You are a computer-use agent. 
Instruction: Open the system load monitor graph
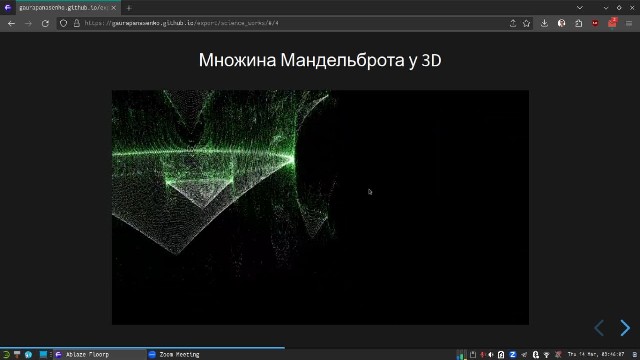tap(461, 355)
